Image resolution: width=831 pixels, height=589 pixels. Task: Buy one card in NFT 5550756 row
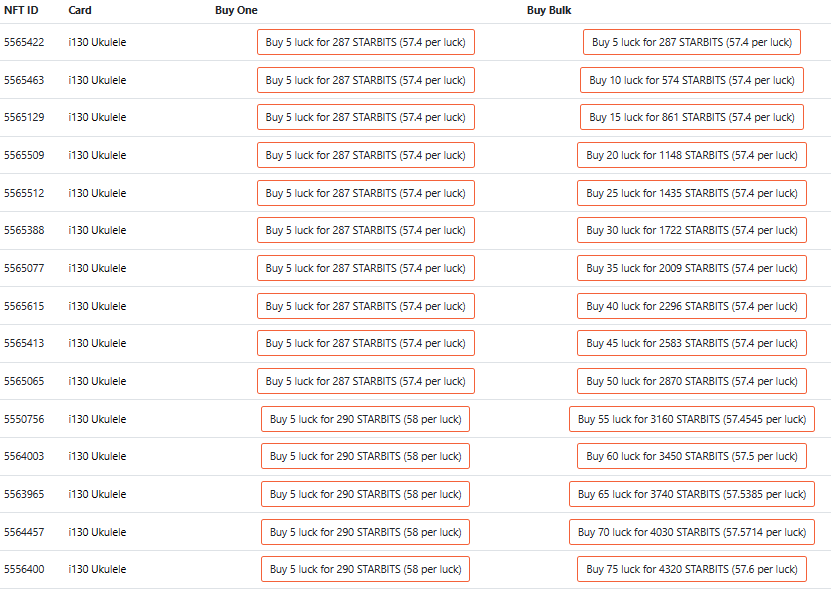tap(365, 419)
